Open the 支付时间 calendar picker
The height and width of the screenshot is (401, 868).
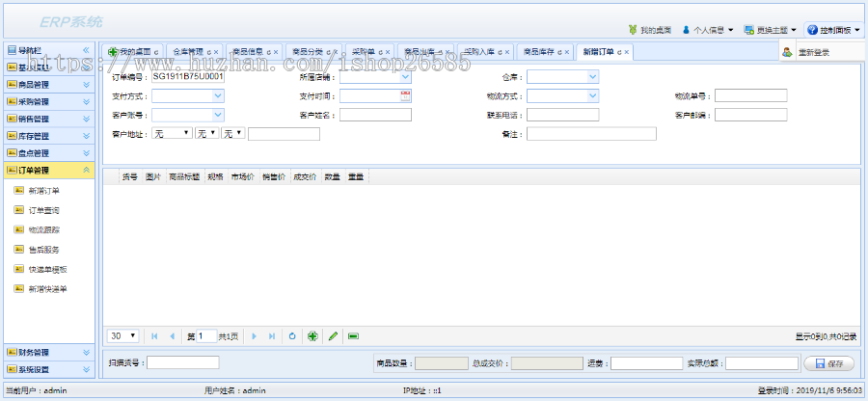[x=405, y=95]
